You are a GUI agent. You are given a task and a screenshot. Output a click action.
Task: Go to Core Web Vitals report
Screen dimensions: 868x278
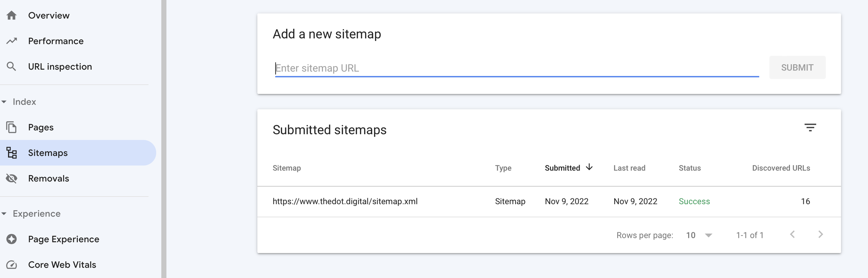coord(62,265)
